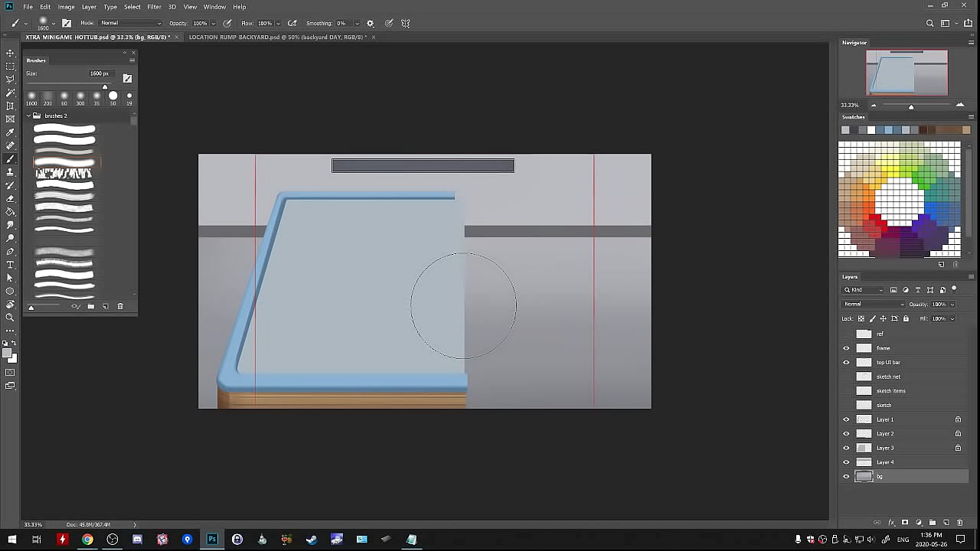The height and width of the screenshot is (551, 980).
Task: Delete layer using Layers panel trash icon
Action: coord(959,523)
